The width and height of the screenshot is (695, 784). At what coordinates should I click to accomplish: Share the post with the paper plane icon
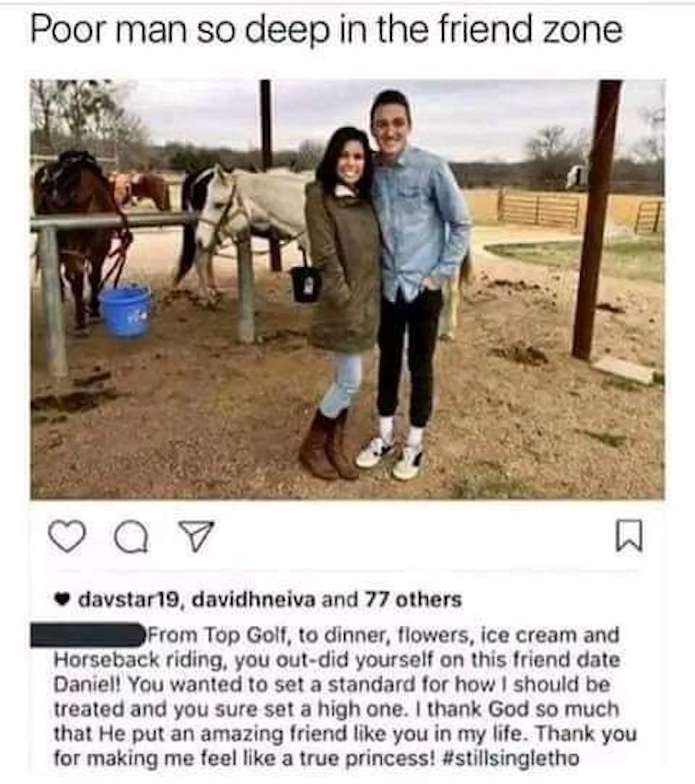pos(196,536)
